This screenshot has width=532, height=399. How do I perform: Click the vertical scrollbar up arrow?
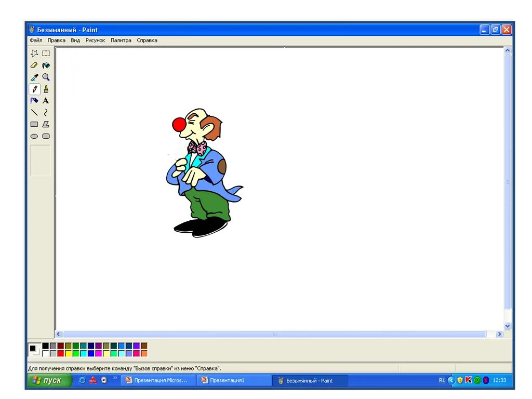(508, 50)
